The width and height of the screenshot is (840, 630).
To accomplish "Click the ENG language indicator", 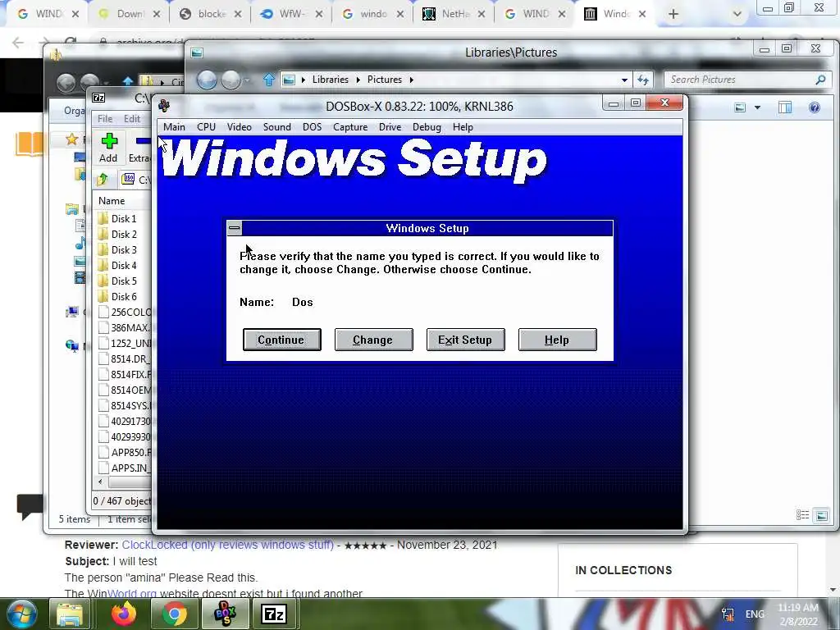I will tap(755, 614).
